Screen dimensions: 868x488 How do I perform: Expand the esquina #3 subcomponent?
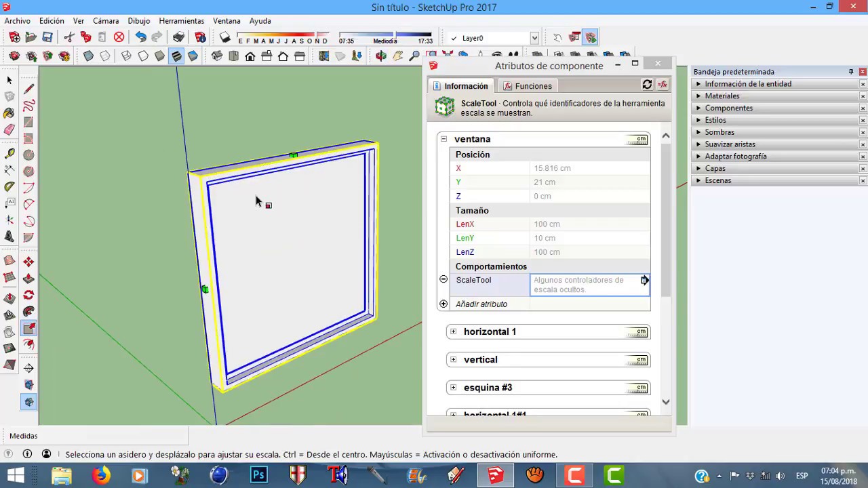[453, 388]
